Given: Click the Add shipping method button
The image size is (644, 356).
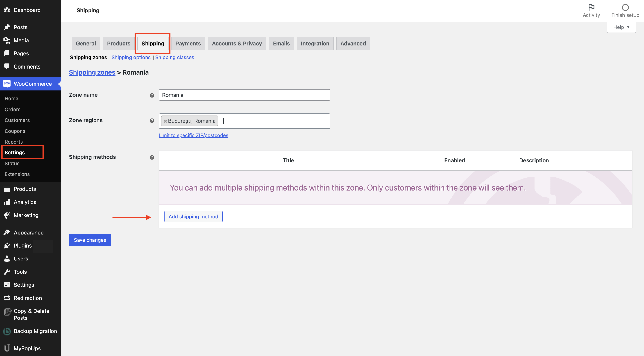Looking at the screenshot, I should (193, 216).
